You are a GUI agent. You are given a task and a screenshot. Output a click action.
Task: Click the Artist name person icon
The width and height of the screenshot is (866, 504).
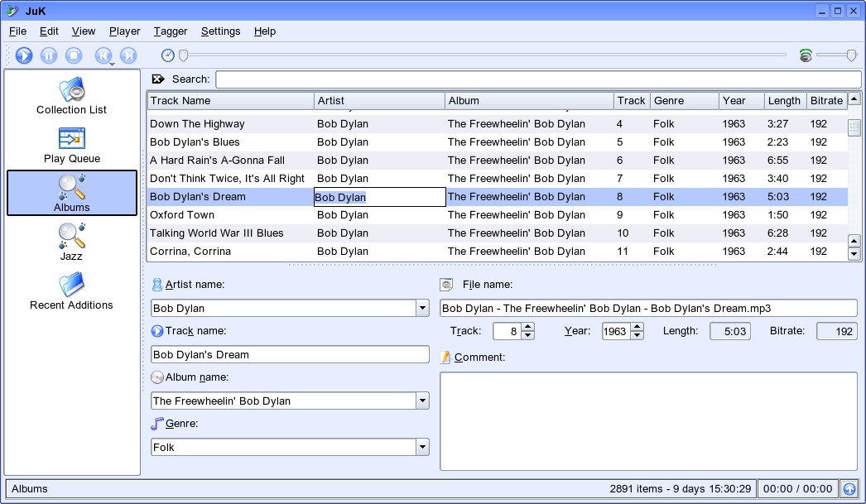pos(156,285)
